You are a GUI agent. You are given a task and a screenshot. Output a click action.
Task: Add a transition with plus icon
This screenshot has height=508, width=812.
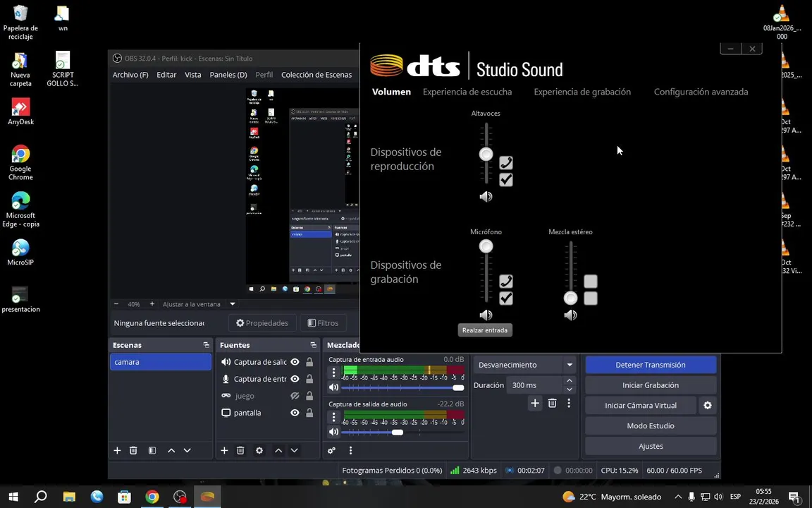point(535,403)
